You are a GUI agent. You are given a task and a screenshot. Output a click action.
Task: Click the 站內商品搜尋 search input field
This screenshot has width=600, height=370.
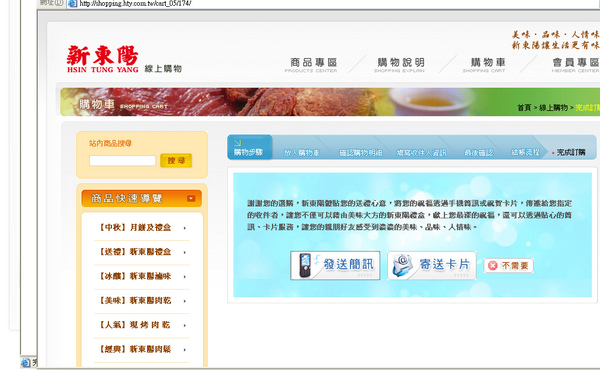click(x=122, y=161)
